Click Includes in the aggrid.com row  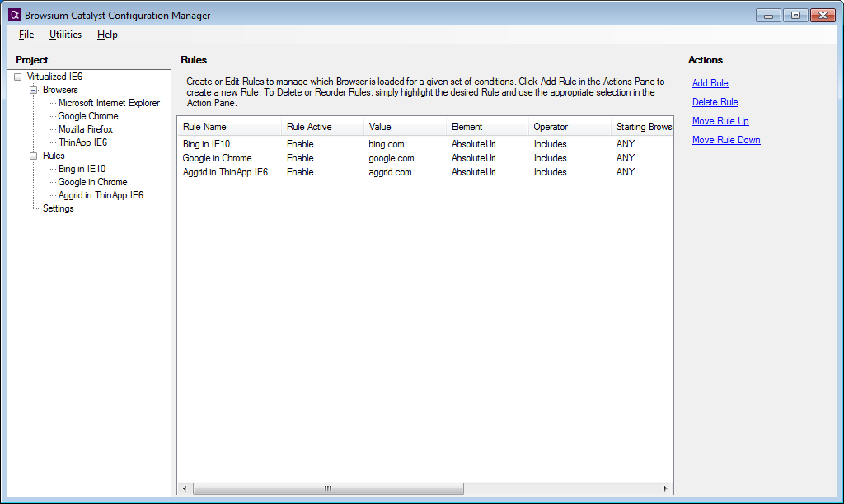550,172
